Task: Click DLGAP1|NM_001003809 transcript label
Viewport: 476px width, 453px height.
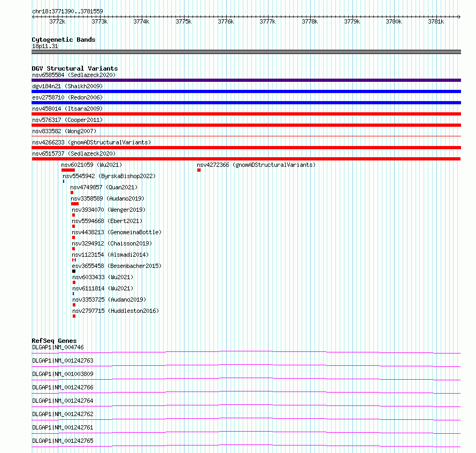Action: 63,374
